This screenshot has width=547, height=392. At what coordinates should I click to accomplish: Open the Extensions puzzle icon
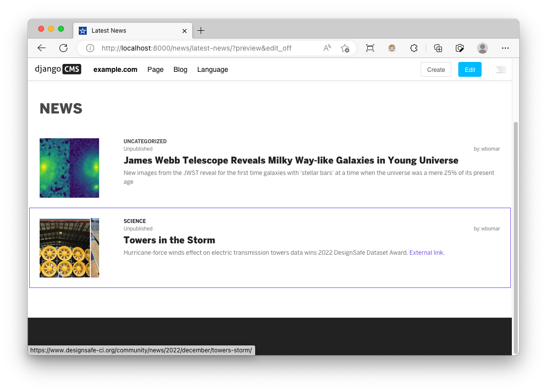point(414,48)
